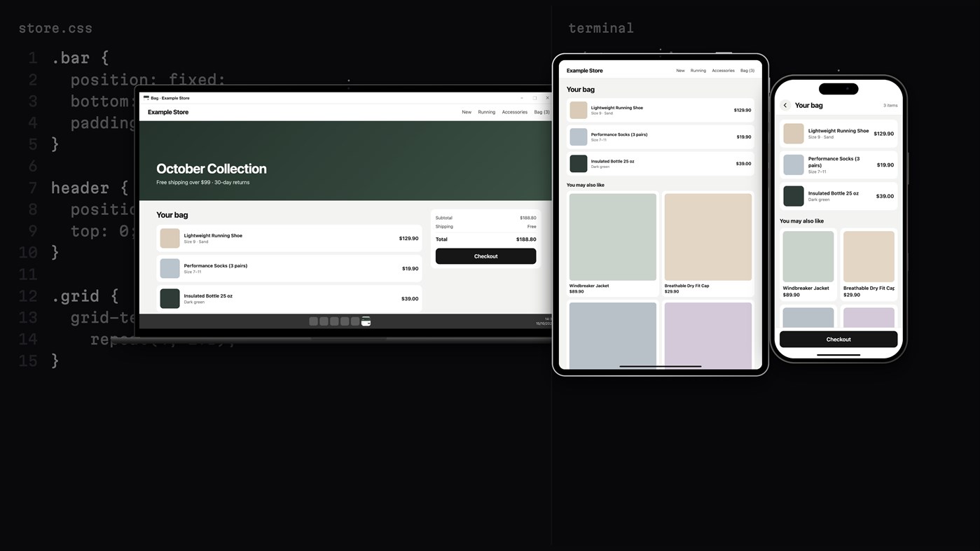Tap Bag (3) in tablet navigation
The width and height of the screenshot is (980, 551).
click(747, 71)
